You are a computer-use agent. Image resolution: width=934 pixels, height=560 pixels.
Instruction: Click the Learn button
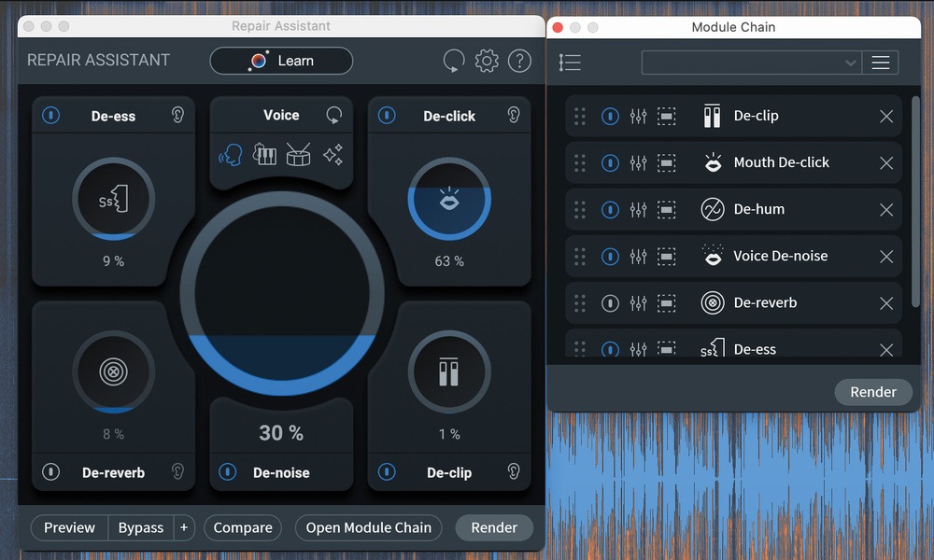[x=281, y=61]
